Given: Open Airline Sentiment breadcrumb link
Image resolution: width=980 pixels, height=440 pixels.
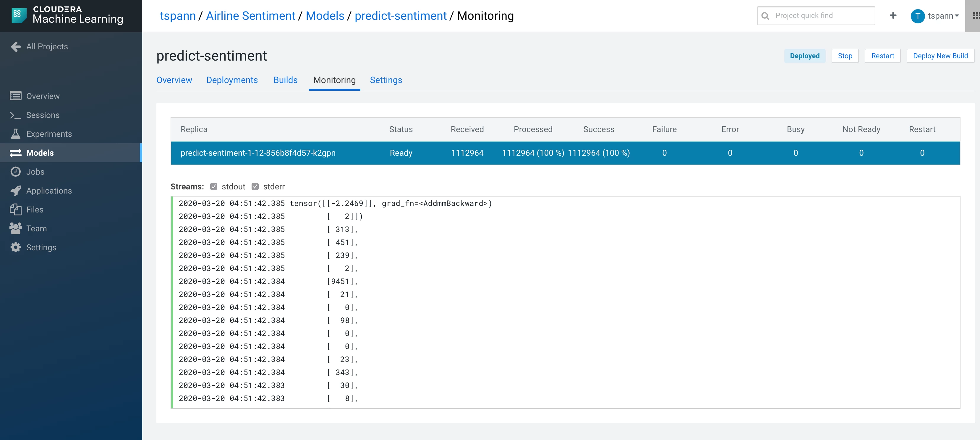Looking at the screenshot, I should point(251,16).
